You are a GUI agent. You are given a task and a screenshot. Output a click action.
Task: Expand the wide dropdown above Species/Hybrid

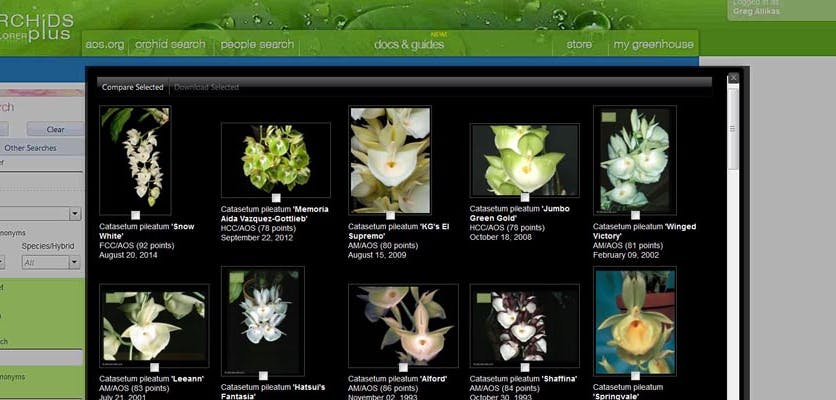75,214
